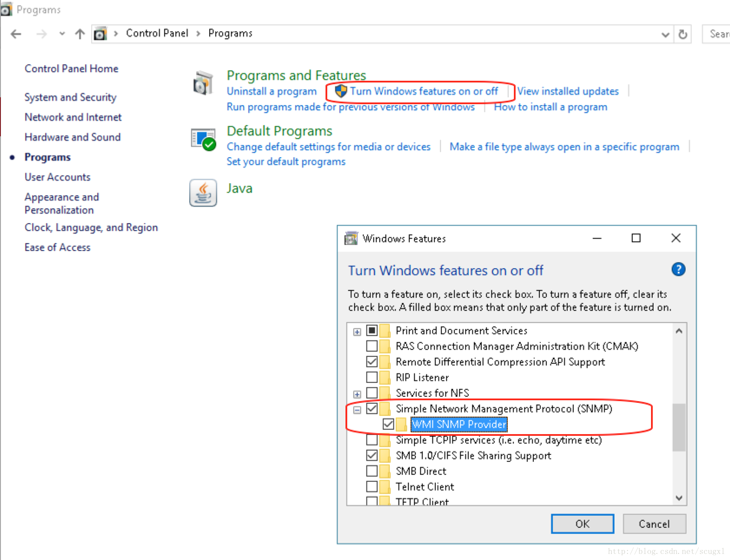The height and width of the screenshot is (560, 730).
Task: Collapse Simple Network Management Protocol node
Action: (x=357, y=410)
